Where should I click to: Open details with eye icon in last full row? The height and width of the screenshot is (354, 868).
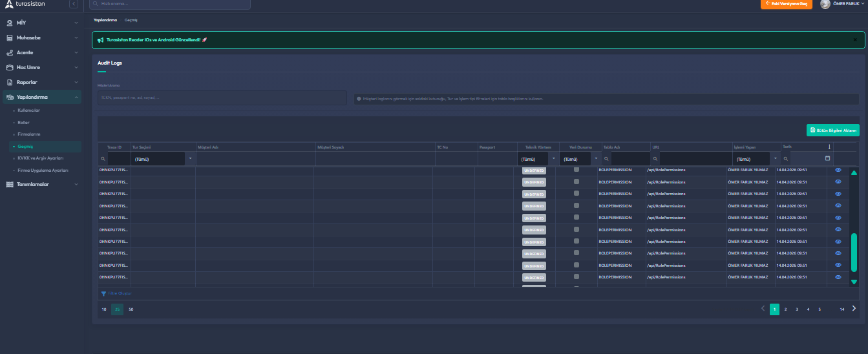(x=838, y=276)
